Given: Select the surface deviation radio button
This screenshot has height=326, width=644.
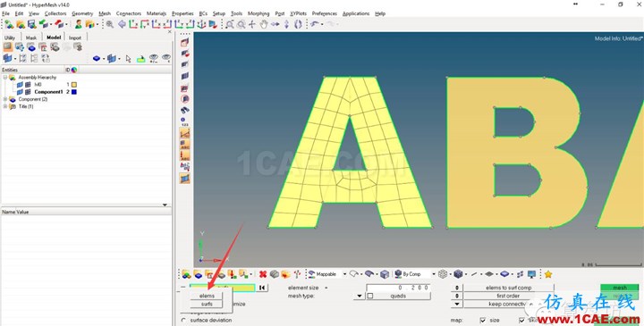Looking at the screenshot, I should pyautogui.click(x=183, y=321).
